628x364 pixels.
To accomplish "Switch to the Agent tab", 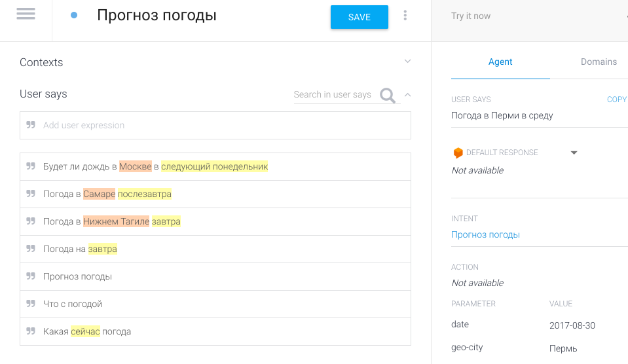I will coord(500,62).
